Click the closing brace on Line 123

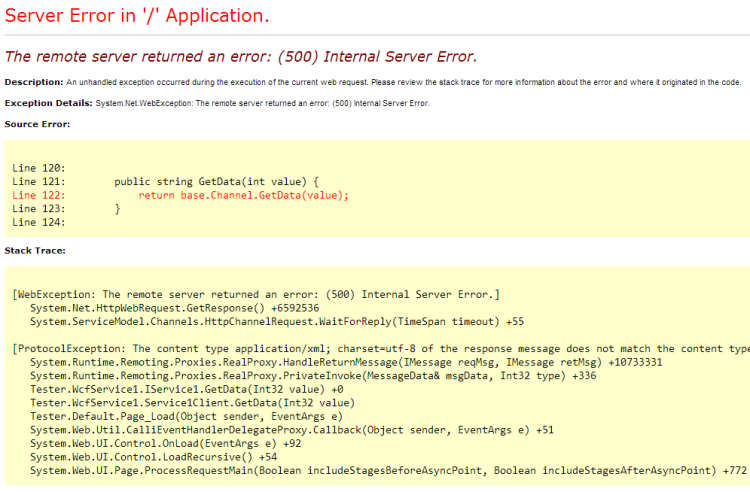pyautogui.click(x=117, y=209)
